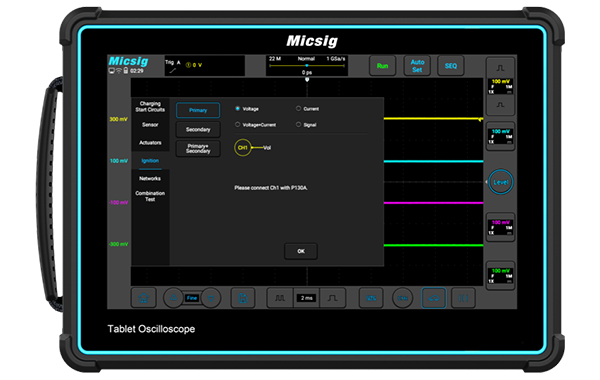
Task: Open Charging Start Circuits menu item
Action: click(150, 106)
